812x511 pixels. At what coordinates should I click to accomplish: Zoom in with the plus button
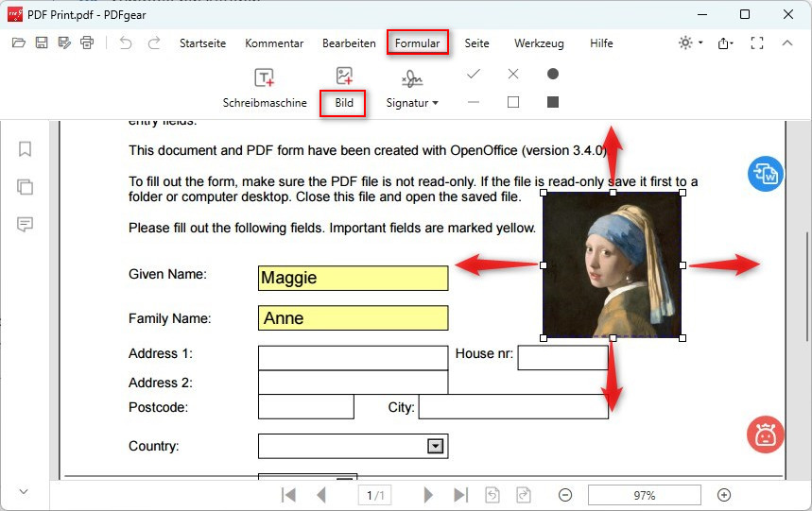pos(724,495)
